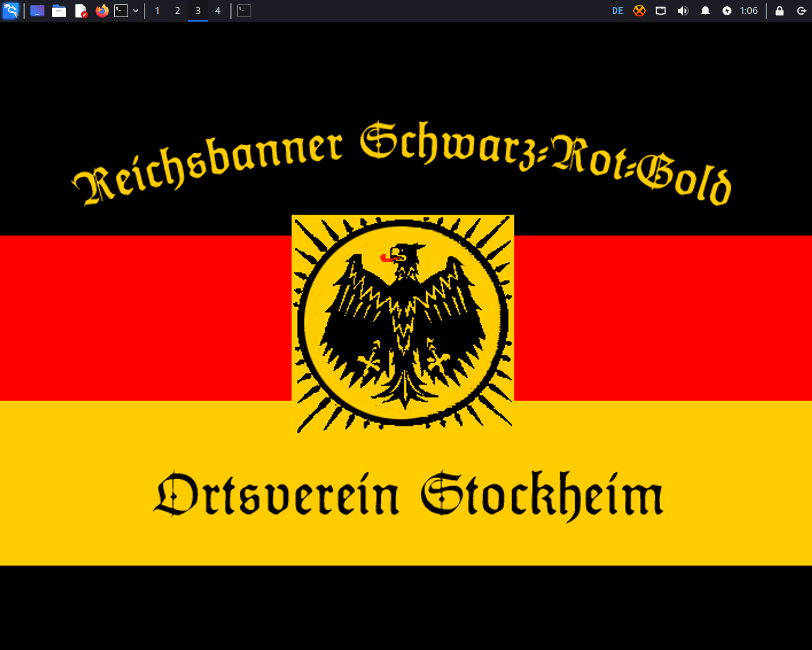Viewport: 812px width, 650px height.
Task: Lock the screen with the padlock icon
Action: click(x=780, y=11)
